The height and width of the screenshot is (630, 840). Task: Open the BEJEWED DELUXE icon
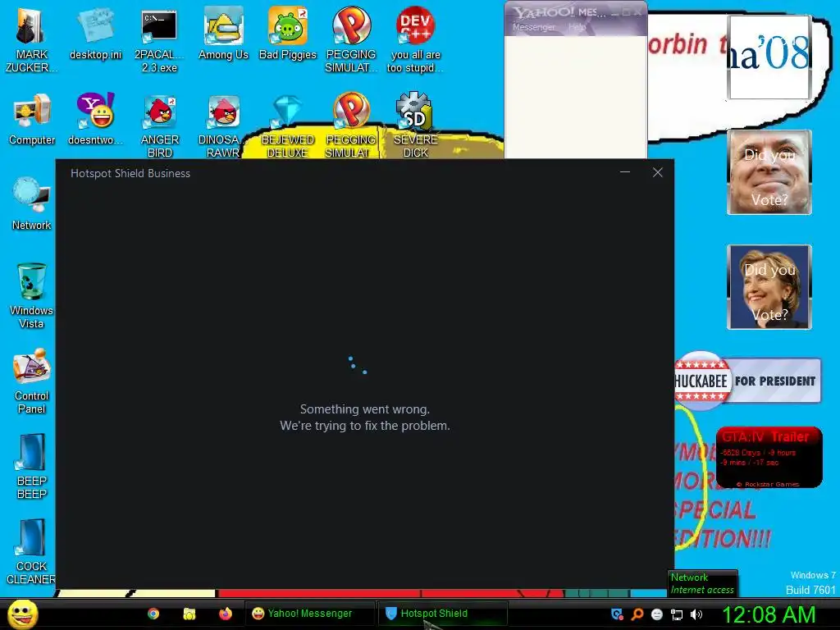point(287,126)
